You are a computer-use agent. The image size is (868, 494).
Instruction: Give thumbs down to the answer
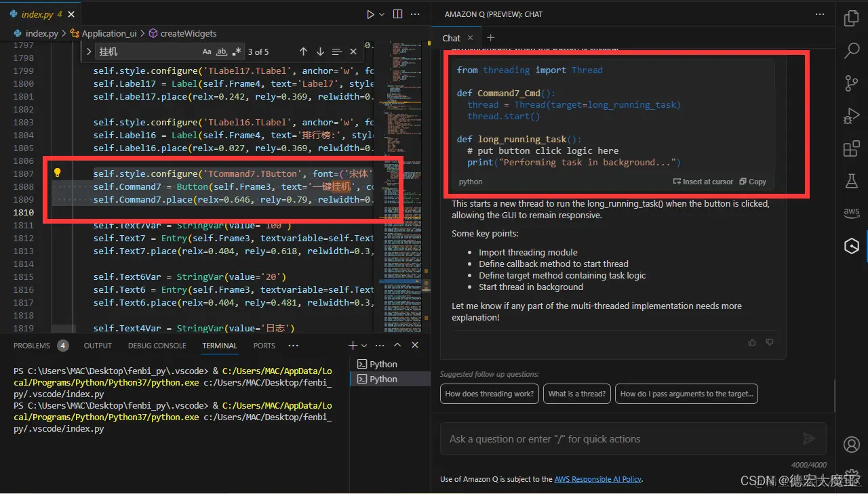(x=770, y=343)
